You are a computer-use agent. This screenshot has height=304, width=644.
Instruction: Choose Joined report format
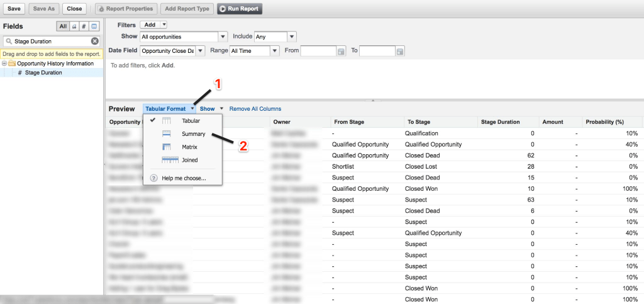coord(190,160)
